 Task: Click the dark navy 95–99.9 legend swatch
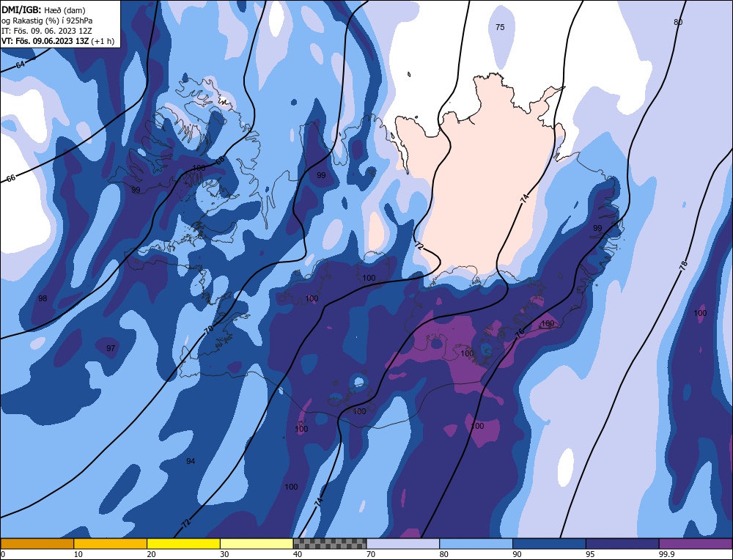(622, 543)
